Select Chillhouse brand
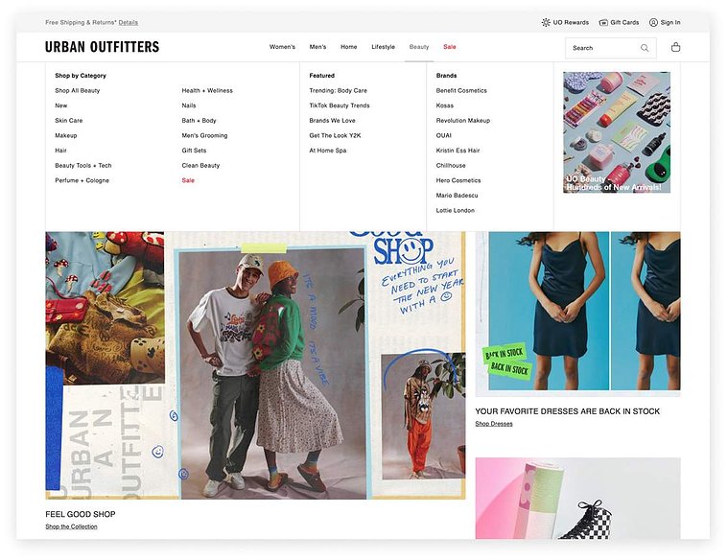Image resolution: width=728 pixels, height=560 pixels. coord(451,165)
